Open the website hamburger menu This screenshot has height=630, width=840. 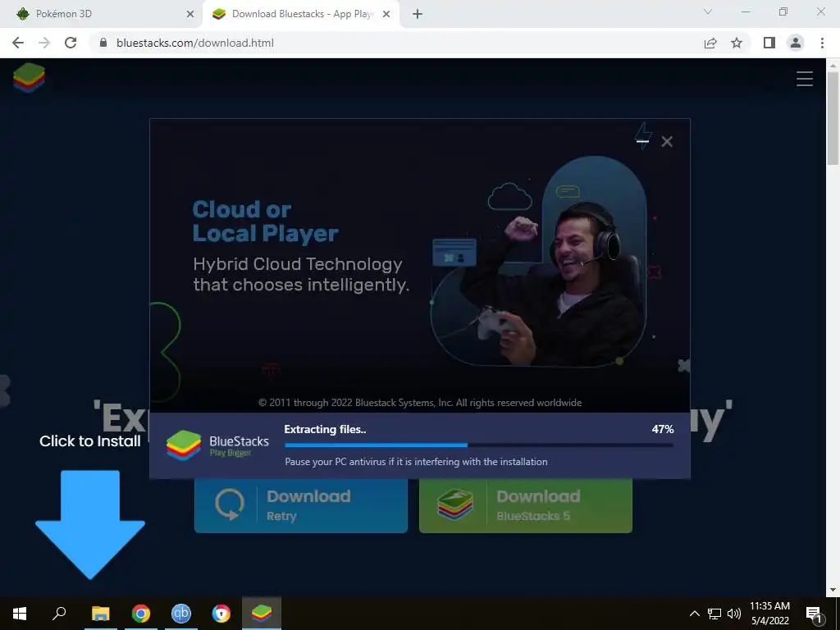tap(804, 79)
